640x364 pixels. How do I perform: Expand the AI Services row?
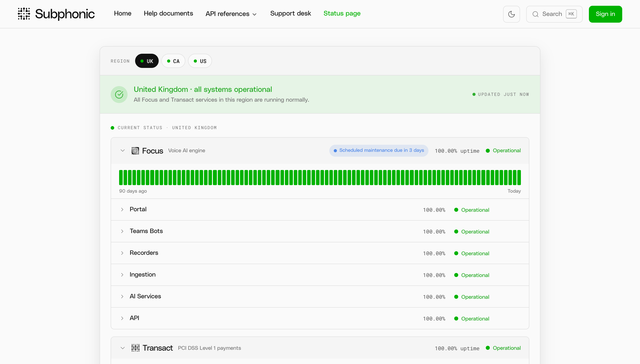122,297
